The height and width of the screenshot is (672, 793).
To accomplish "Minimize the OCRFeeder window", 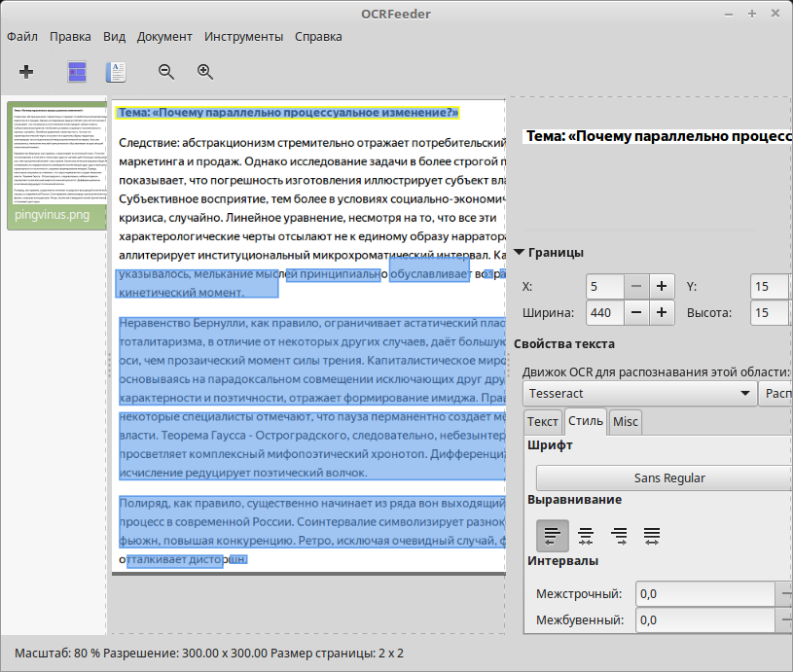I will (729, 14).
